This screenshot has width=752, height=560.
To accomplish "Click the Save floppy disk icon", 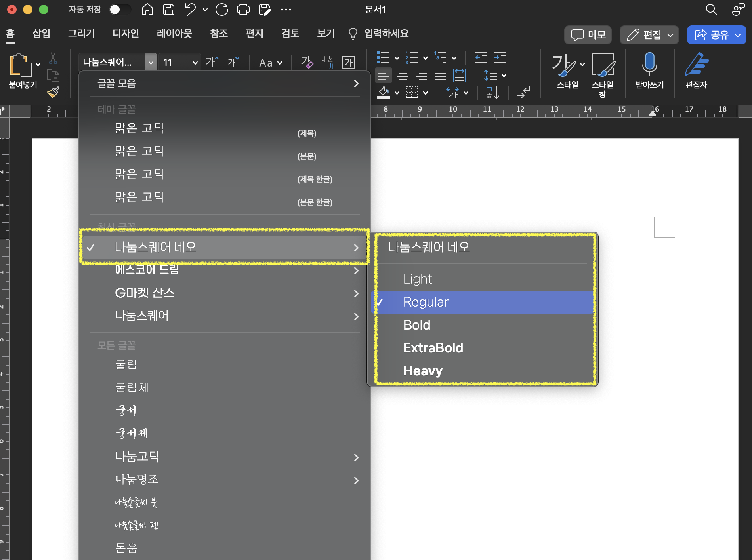I will [169, 9].
